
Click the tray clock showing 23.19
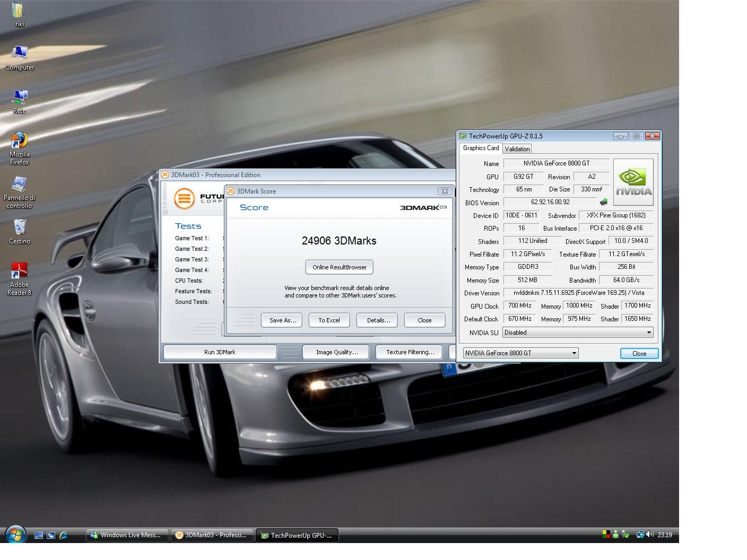[665, 535]
